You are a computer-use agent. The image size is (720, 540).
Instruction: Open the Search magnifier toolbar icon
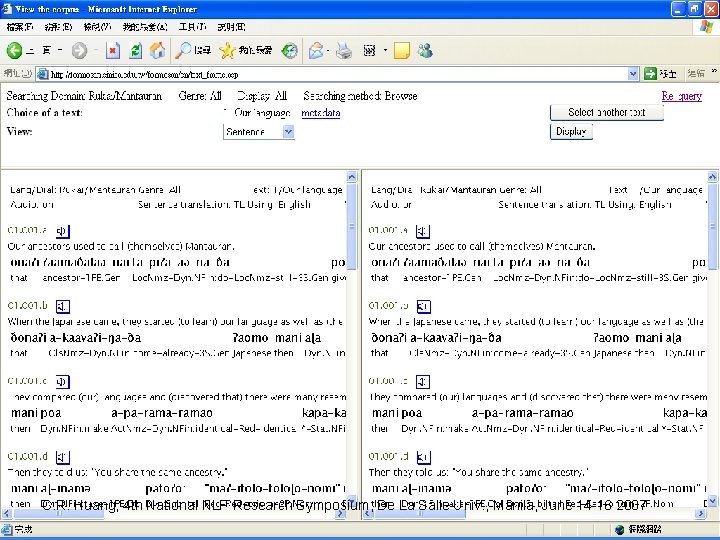tap(183, 51)
